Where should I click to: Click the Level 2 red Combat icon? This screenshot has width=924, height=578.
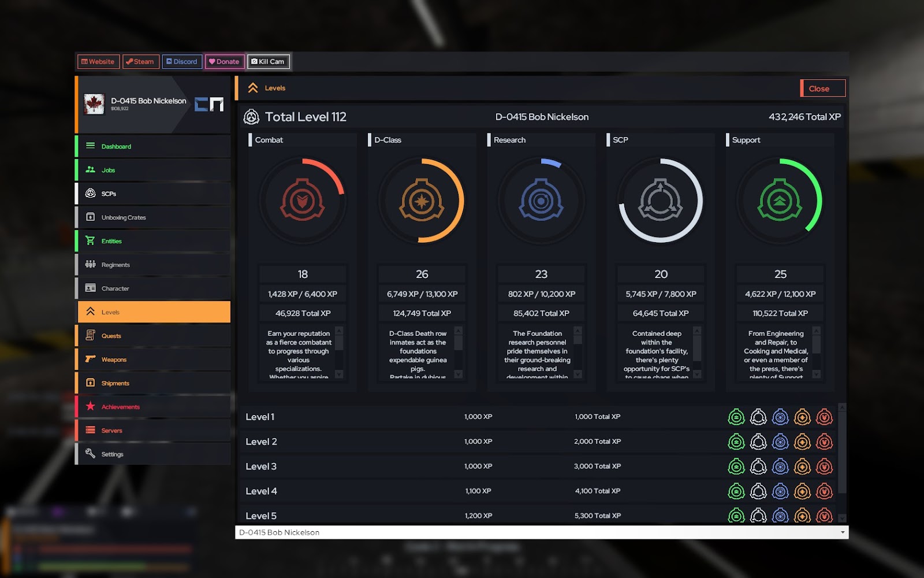[824, 442]
